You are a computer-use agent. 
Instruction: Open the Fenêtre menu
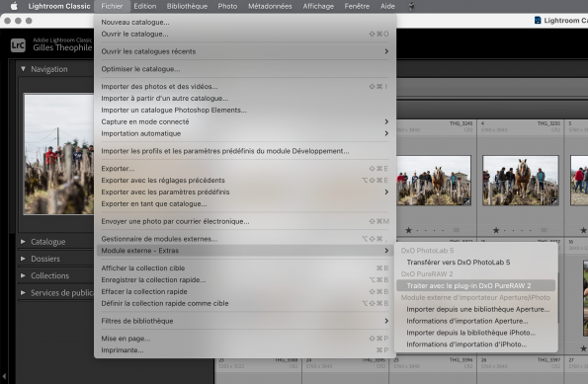357,6
